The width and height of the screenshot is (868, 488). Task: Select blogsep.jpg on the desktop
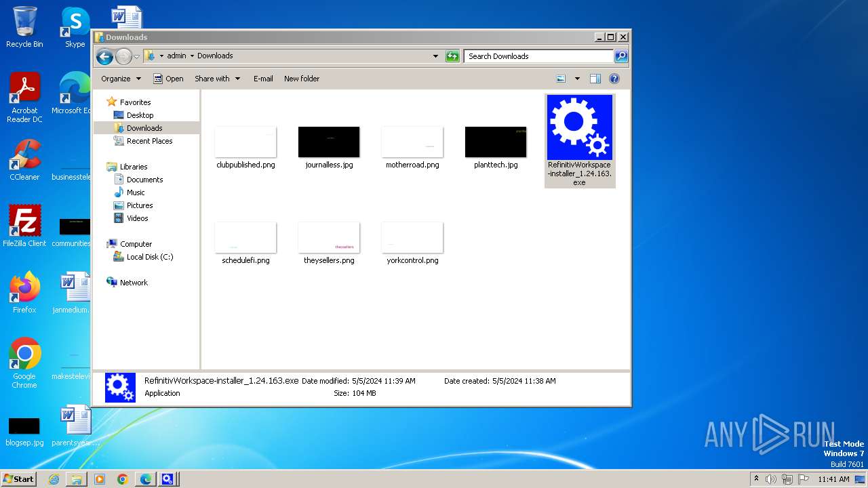(24, 432)
